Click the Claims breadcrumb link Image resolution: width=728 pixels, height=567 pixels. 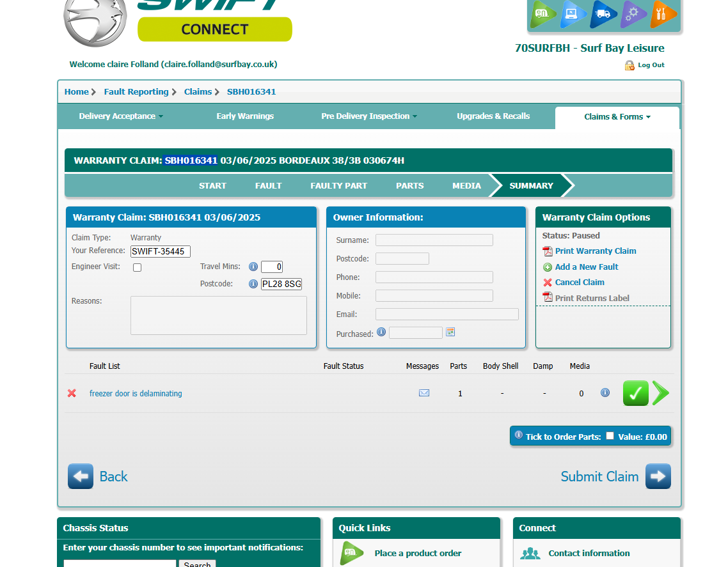198,92
